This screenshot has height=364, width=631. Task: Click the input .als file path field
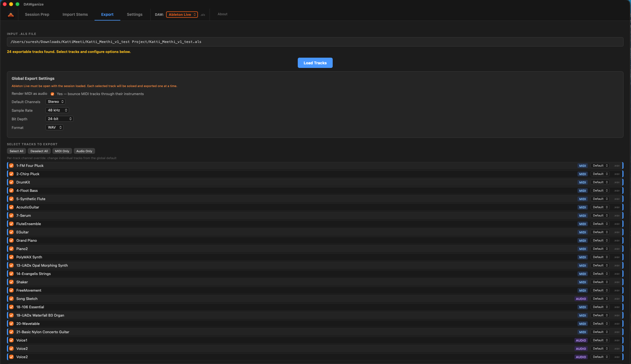[x=315, y=42]
